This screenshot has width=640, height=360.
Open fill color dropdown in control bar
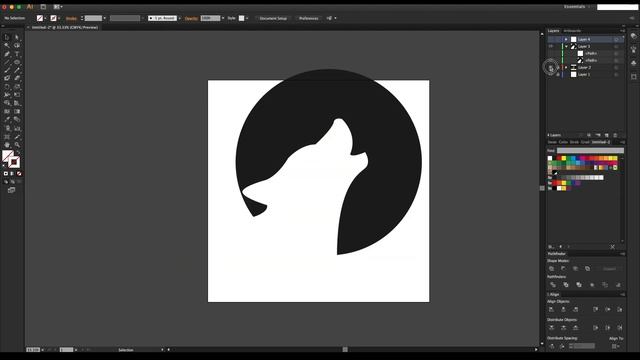[45, 18]
